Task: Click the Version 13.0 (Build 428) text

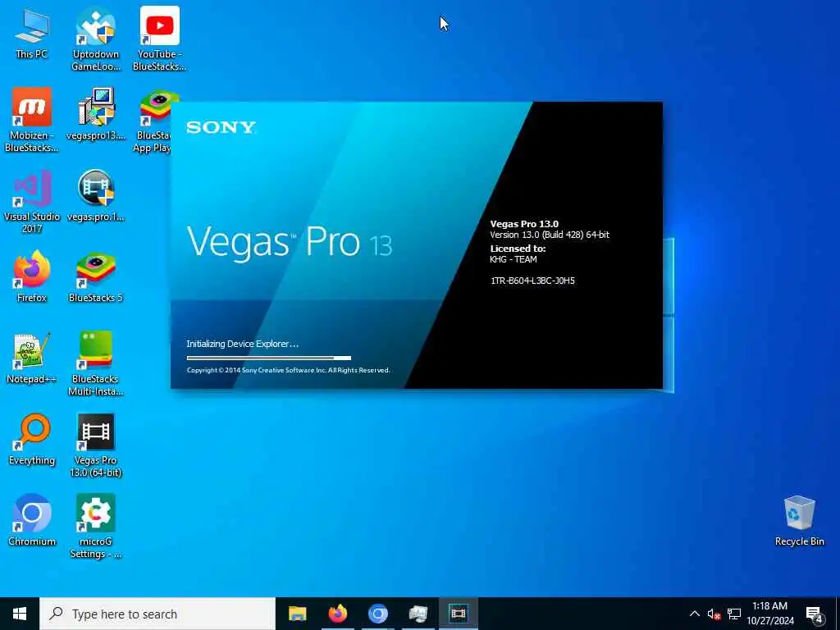Action: tap(550, 235)
